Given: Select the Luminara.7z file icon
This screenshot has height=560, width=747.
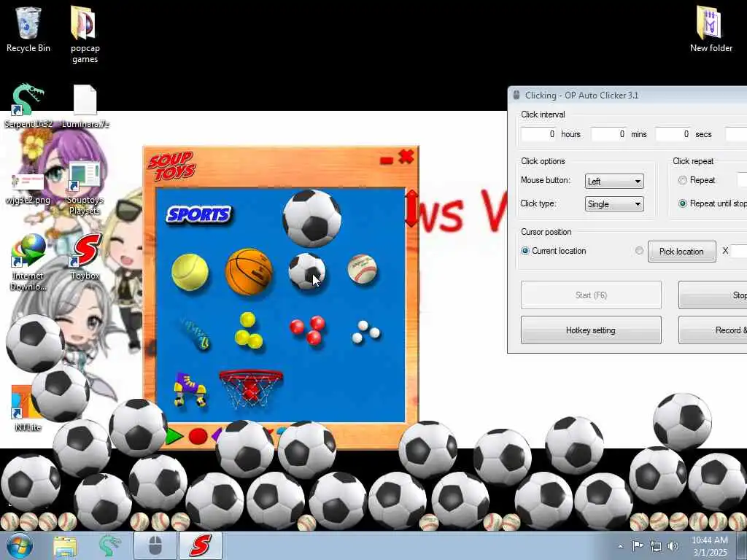Looking at the screenshot, I should 85,106.
